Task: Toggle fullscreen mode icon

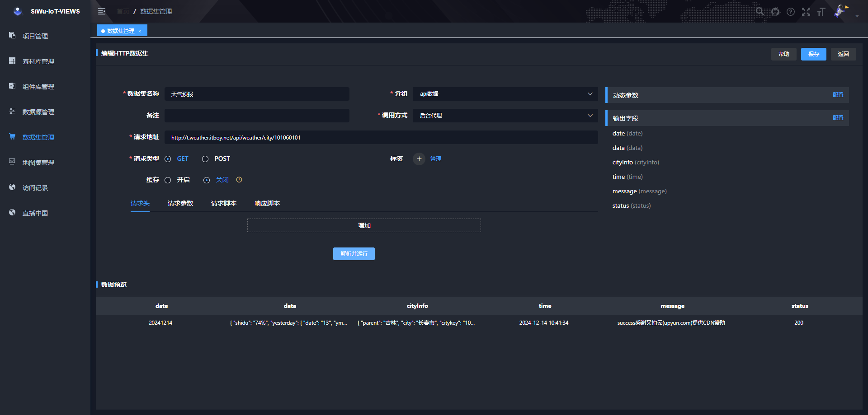Action: (806, 12)
